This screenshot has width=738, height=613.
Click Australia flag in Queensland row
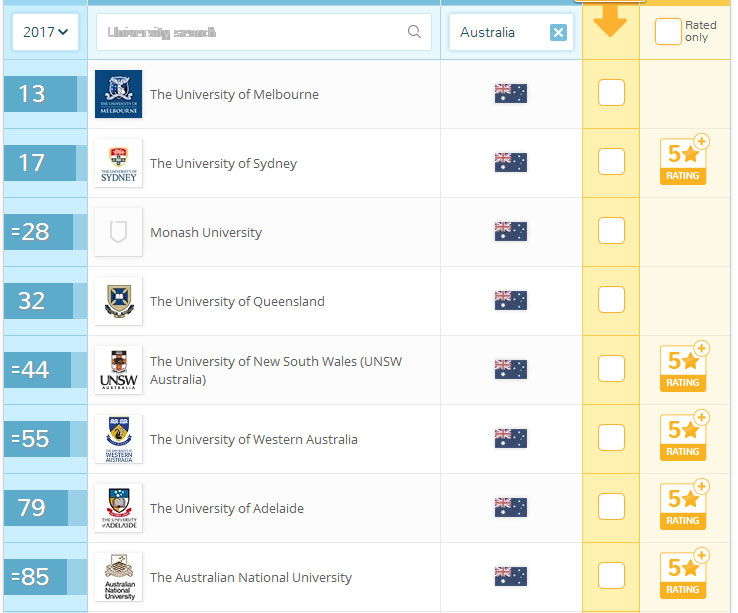pyautogui.click(x=511, y=300)
